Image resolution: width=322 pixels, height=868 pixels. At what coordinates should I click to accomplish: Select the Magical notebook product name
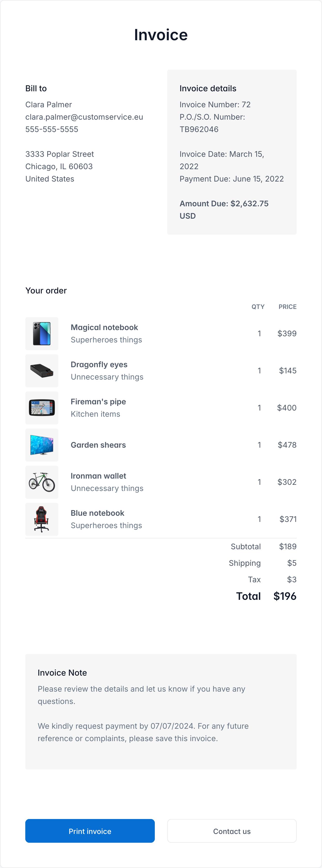[104, 327]
